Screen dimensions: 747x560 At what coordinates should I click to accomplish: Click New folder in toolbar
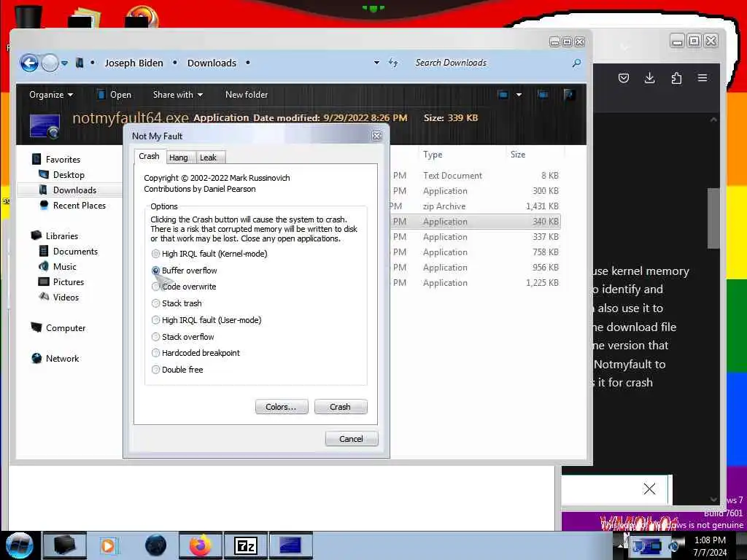(x=247, y=95)
